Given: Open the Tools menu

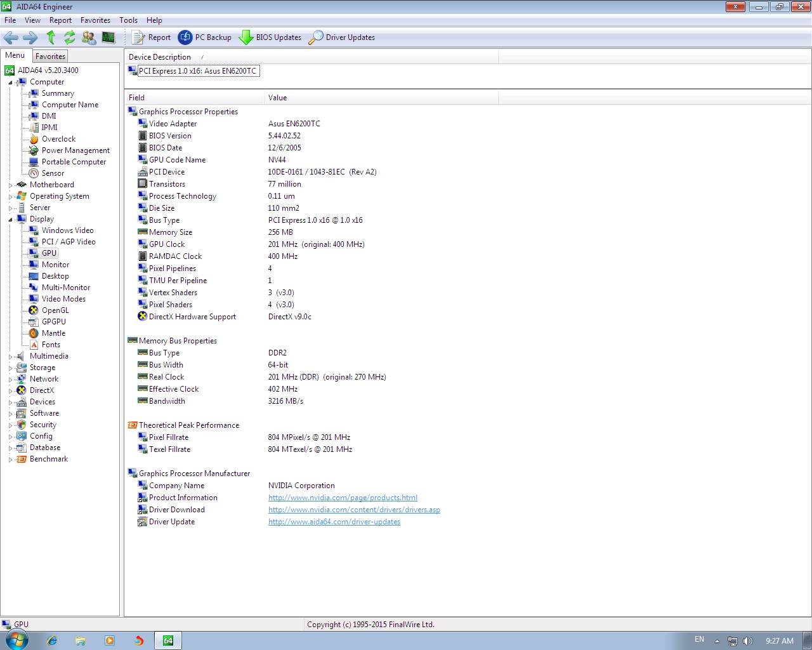Looking at the screenshot, I should pos(128,20).
